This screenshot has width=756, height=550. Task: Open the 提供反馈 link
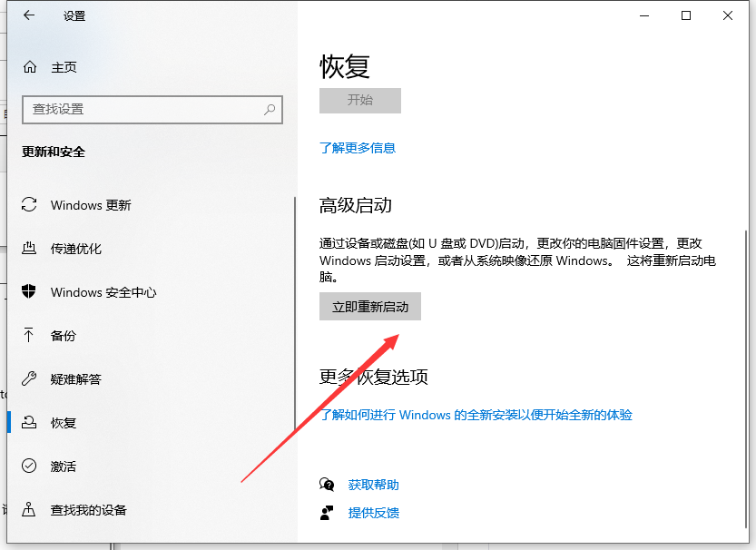[x=373, y=513]
